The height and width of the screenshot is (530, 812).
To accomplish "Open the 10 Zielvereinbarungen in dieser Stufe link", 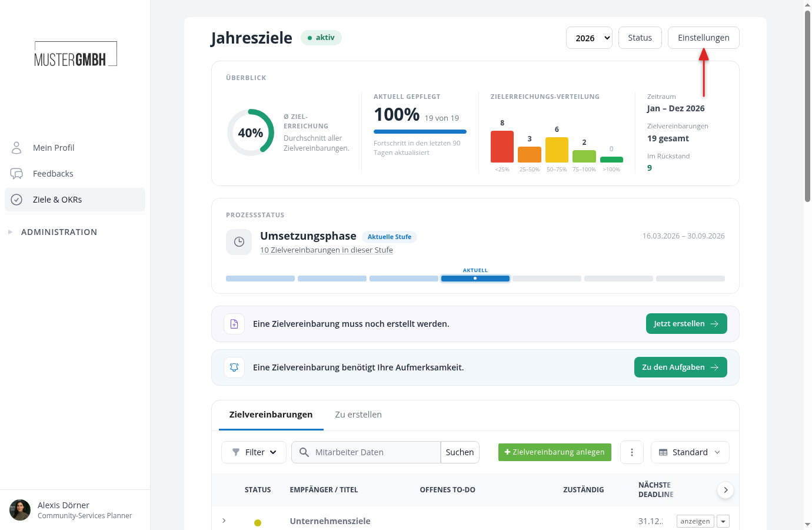I will tap(327, 250).
